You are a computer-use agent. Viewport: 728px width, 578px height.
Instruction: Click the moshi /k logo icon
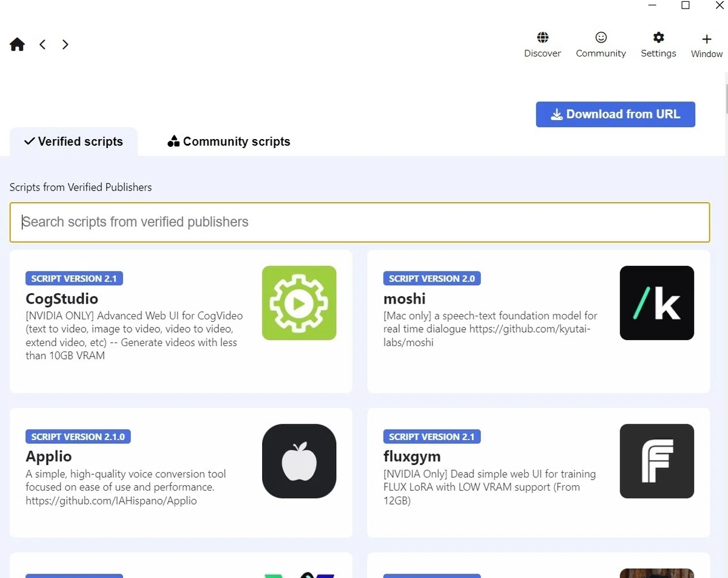click(x=657, y=303)
